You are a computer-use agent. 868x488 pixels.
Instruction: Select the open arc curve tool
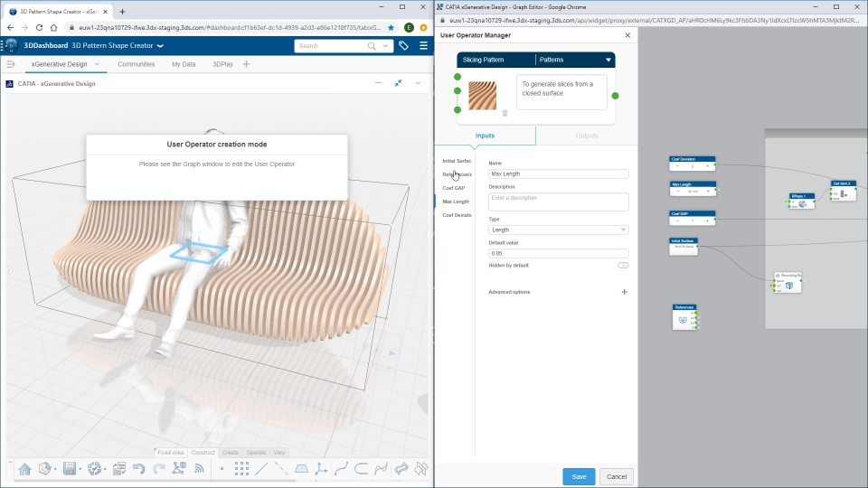click(361, 469)
